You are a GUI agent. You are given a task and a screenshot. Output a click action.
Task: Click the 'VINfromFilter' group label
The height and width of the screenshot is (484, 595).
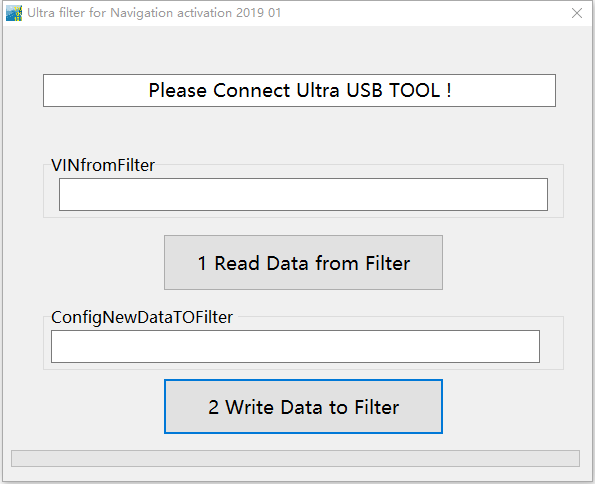pyautogui.click(x=103, y=166)
